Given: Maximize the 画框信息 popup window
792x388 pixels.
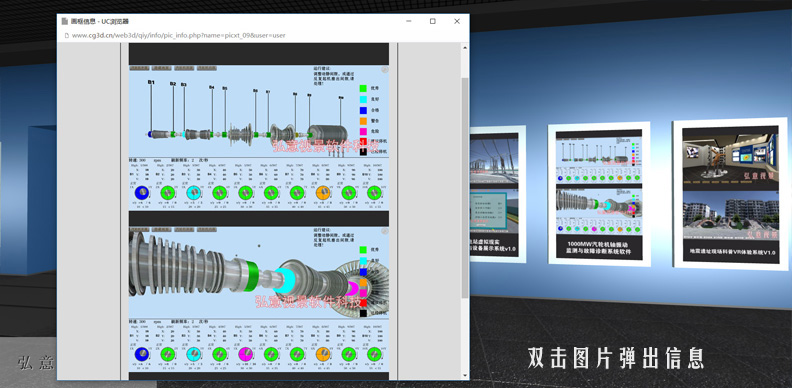Looking at the screenshot, I should [433, 21].
